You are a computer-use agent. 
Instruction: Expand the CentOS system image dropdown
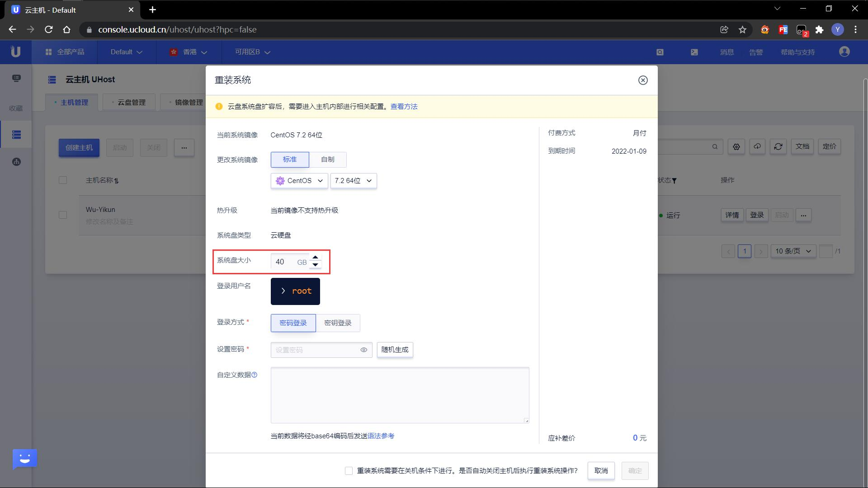299,181
